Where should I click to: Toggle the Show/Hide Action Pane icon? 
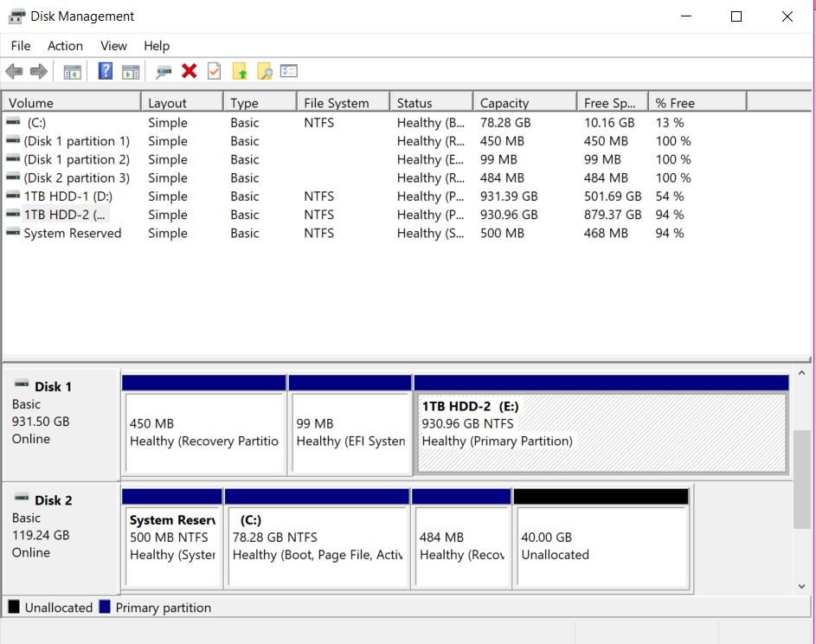pyautogui.click(x=131, y=72)
